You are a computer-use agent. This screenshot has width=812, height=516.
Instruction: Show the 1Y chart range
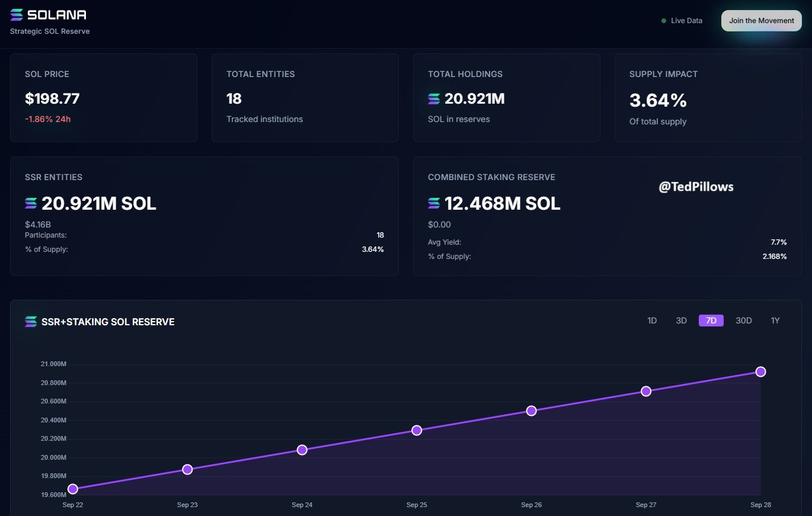(x=775, y=321)
